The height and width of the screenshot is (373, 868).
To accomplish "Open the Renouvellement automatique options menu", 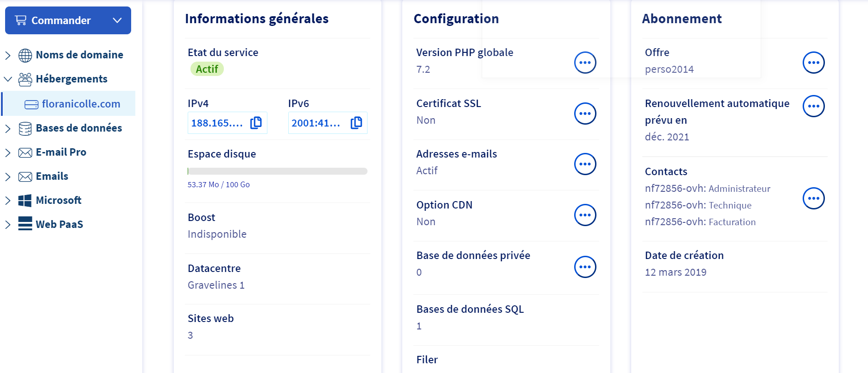I will point(813,106).
